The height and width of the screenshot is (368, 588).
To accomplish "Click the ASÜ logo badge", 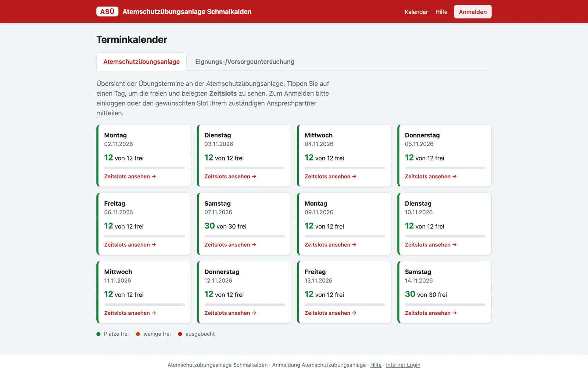I will [x=107, y=11].
